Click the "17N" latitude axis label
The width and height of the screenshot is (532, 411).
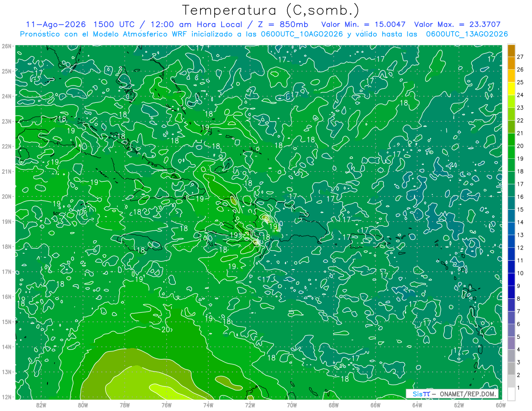6,271
